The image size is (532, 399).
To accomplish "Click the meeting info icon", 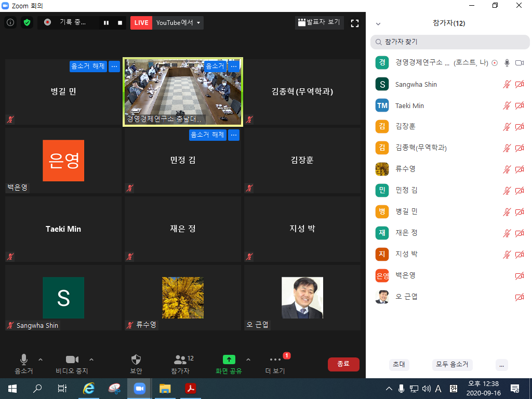I will pos(10,22).
